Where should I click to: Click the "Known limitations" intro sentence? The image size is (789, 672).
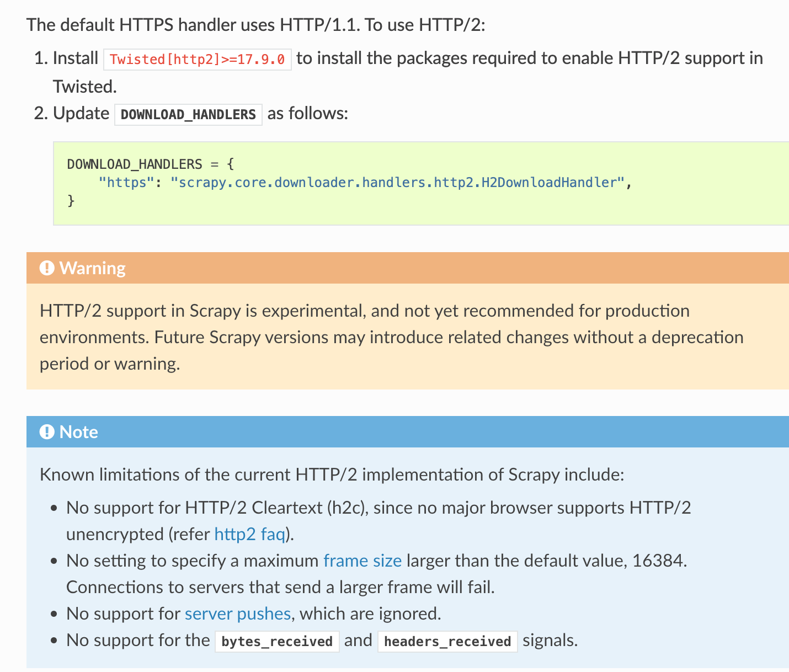(x=332, y=474)
